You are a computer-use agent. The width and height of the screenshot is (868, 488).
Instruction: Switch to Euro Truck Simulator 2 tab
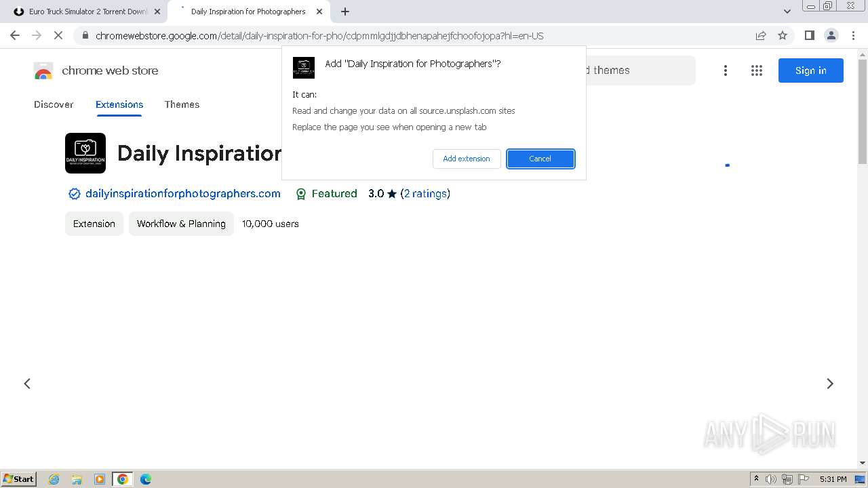[87, 12]
